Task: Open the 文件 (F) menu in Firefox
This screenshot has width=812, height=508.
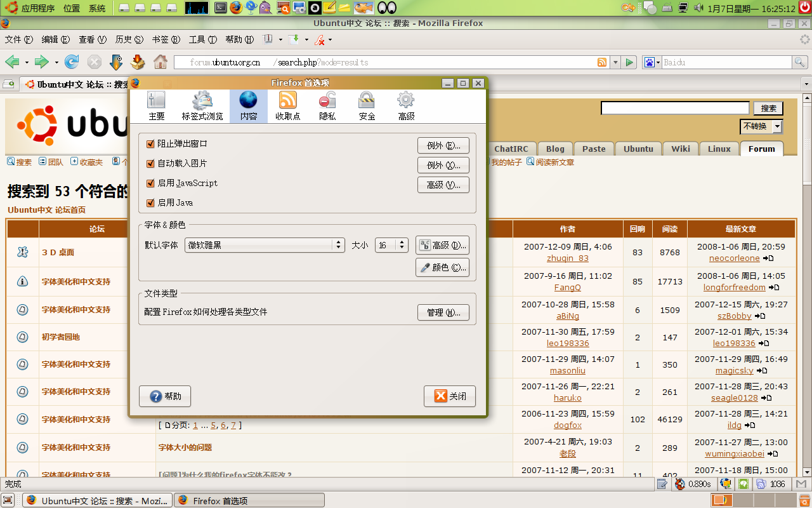Action: (18, 39)
